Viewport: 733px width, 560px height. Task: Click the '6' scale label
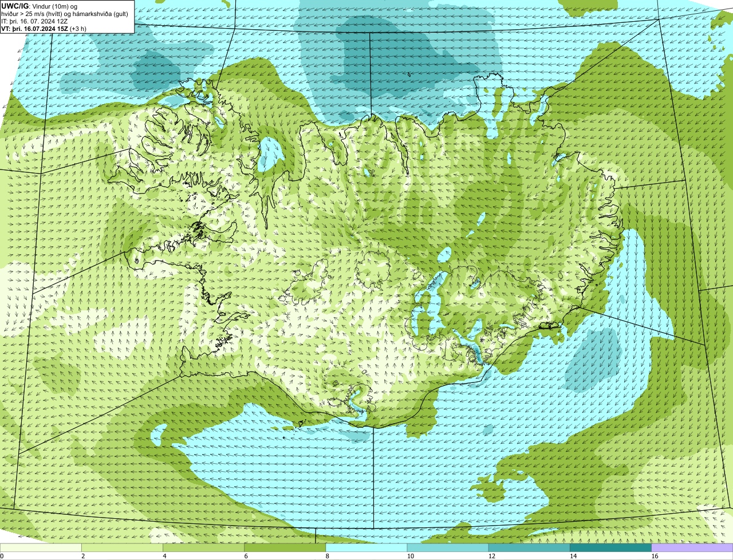point(246,556)
